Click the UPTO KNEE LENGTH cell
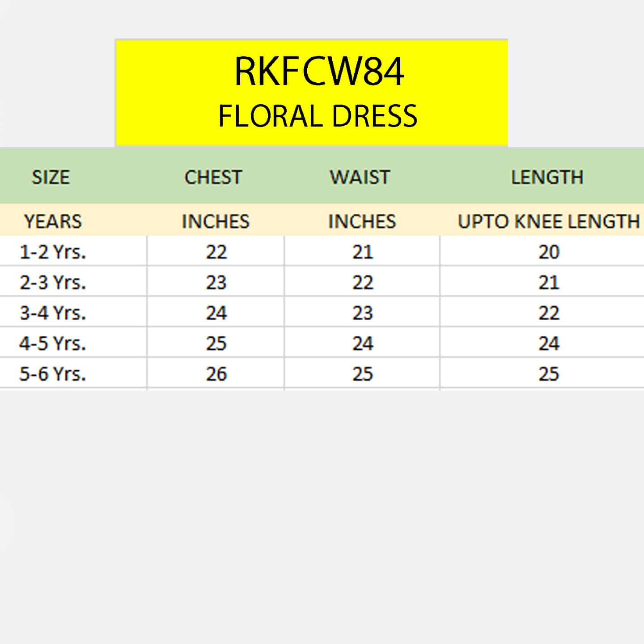Viewport: 644px width, 644px height. (549, 221)
